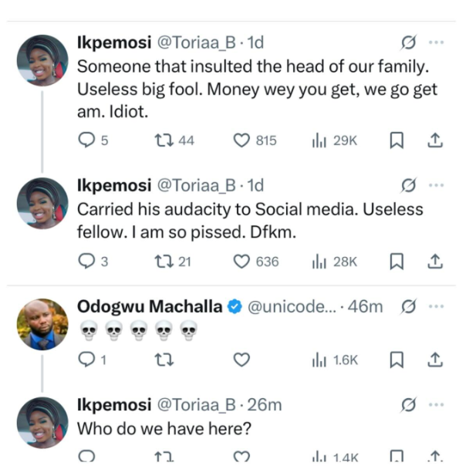The width and height of the screenshot is (476, 466).
Task: Retweet the tweet with 44 reposts
Action: pos(163,140)
